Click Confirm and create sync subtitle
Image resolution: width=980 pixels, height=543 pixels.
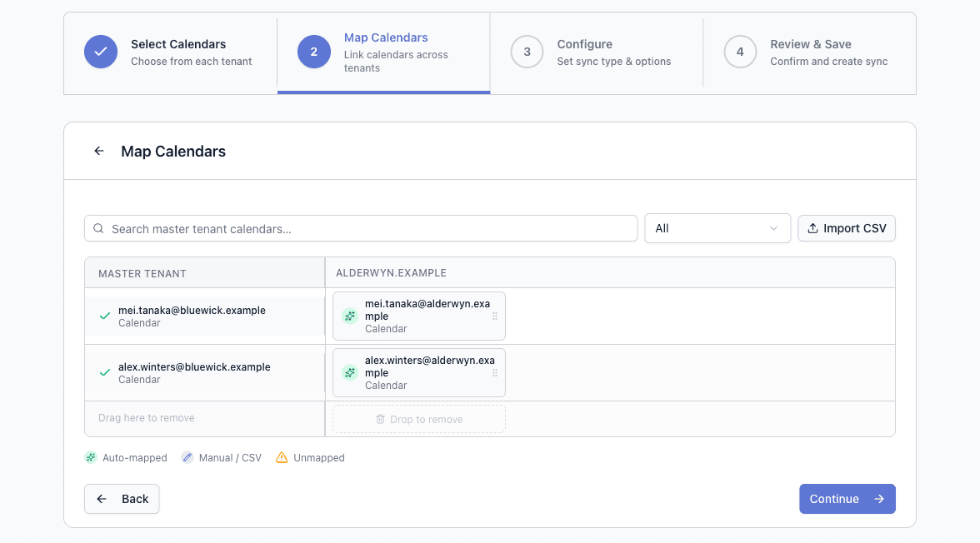828,62
